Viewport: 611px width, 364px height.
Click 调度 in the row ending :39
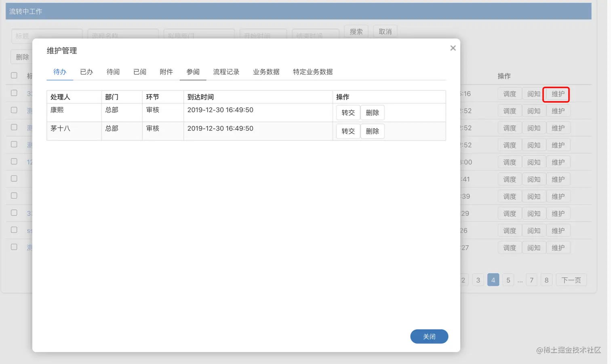(510, 197)
